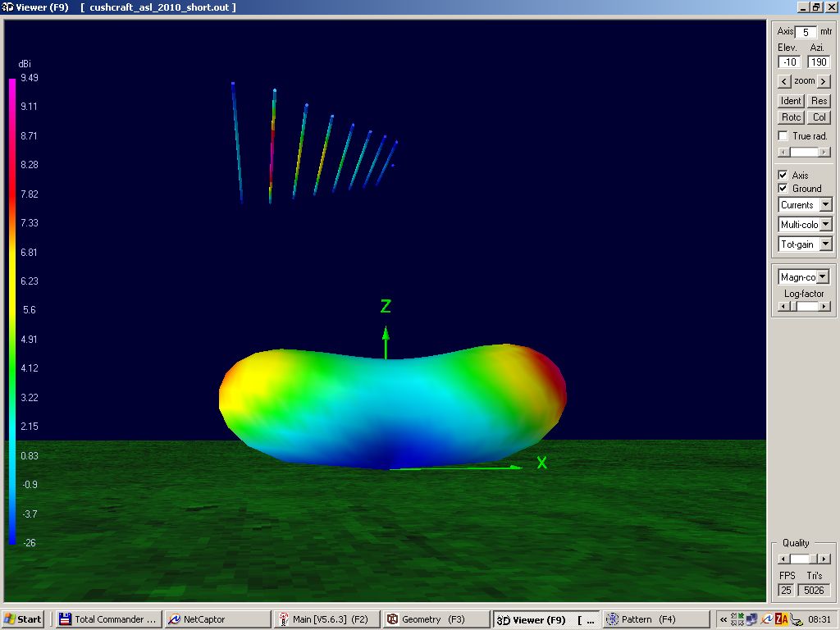Open the Magn-co dropdown menu
The height and width of the screenshot is (630, 840).
pyautogui.click(x=823, y=277)
